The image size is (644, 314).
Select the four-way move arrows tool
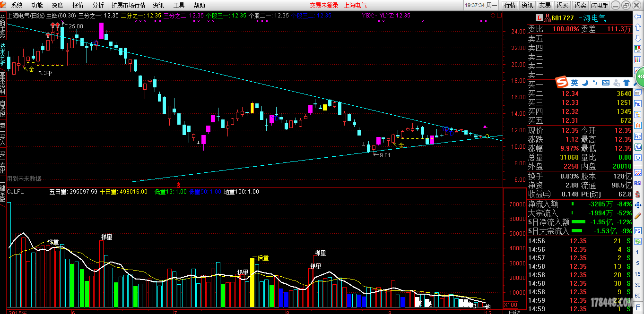[x=638, y=204]
